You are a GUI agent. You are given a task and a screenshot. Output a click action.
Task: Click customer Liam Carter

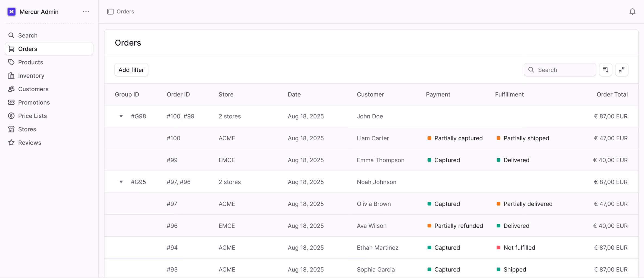pos(373,138)
